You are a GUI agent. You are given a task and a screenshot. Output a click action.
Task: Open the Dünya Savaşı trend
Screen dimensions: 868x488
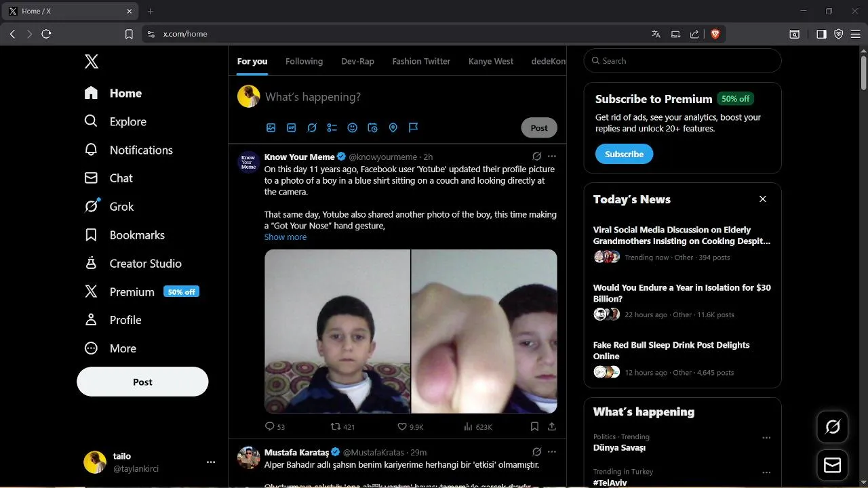pos(619,448)
